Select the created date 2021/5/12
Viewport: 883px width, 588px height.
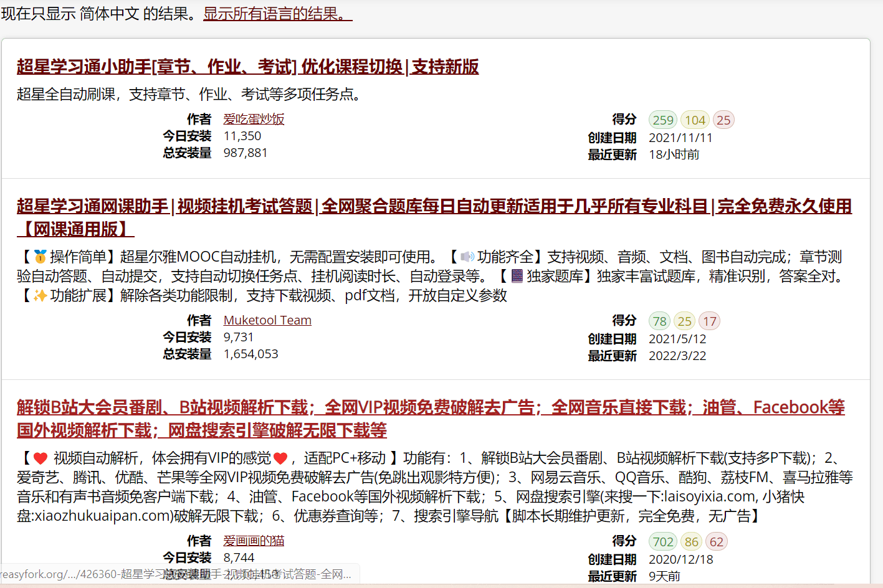678,339
